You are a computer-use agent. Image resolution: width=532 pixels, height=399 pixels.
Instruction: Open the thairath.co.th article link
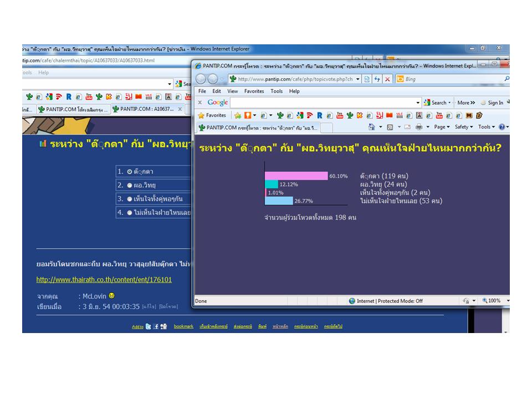coord(104,279)
